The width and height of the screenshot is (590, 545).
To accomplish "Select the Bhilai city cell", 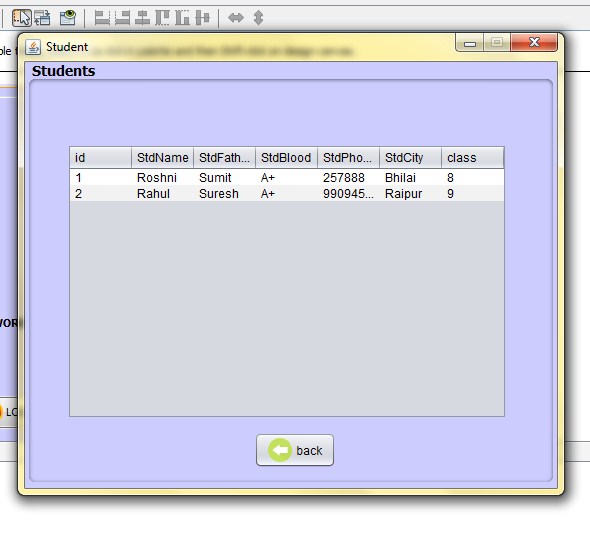I will click(x=411, y=177).
